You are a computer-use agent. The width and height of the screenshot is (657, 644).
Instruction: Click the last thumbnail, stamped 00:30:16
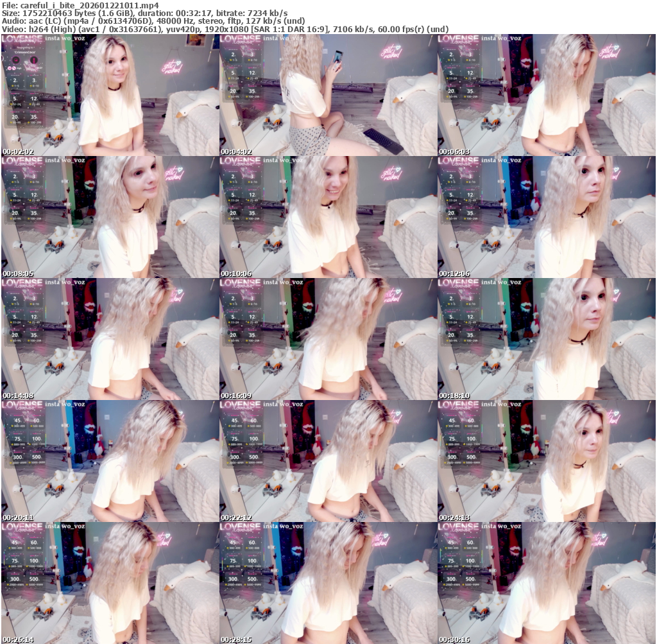coord(547,583)
